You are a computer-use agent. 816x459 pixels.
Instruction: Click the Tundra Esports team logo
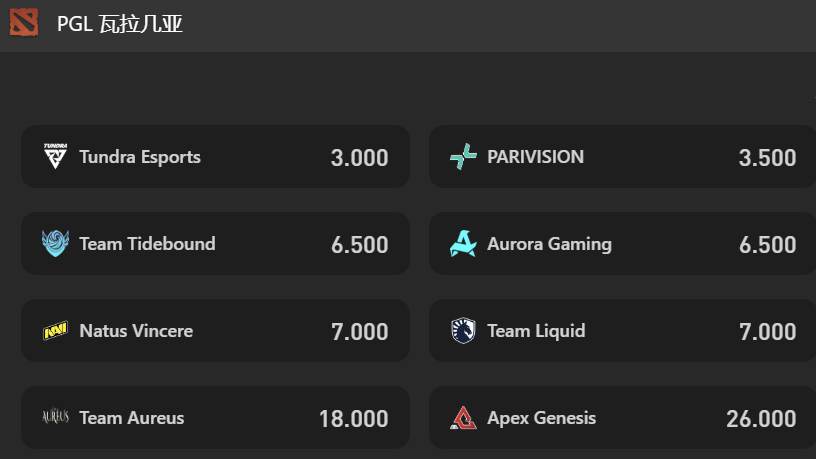[56, 157]
